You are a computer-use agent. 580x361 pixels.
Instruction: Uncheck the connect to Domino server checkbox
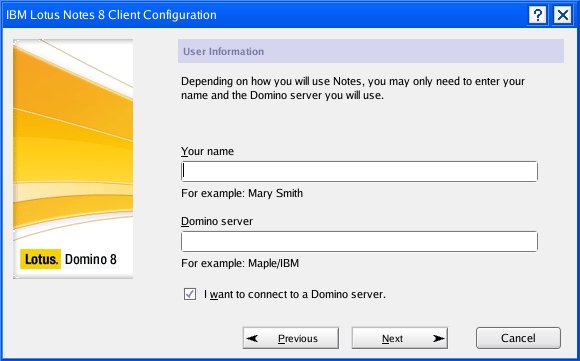pos(190,294)
